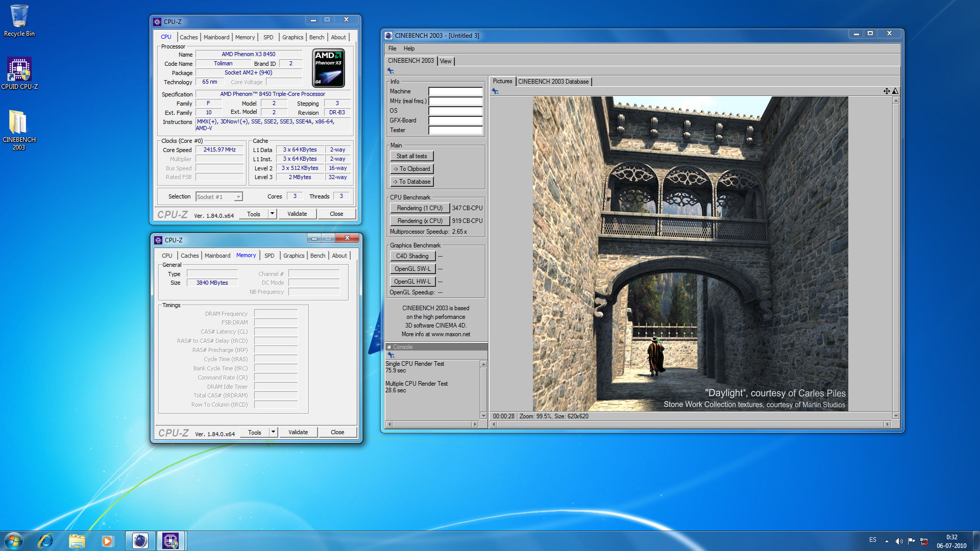Image resolution: width=980 pixels, height=551 pixels.
Task: Click Start all tests button
Action: tap(411, 156)
